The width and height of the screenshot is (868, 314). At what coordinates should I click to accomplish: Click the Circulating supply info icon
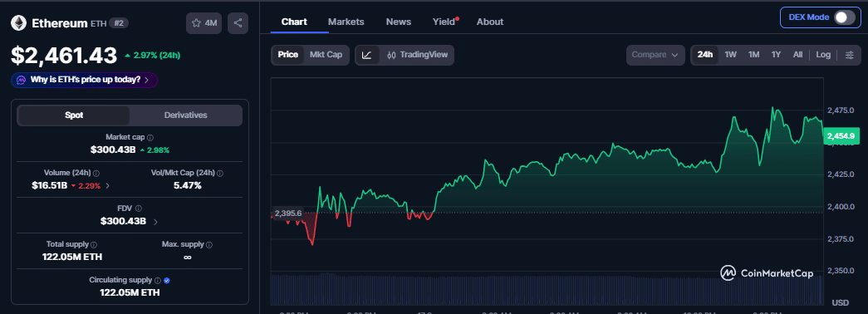click(x=158, y=280)
